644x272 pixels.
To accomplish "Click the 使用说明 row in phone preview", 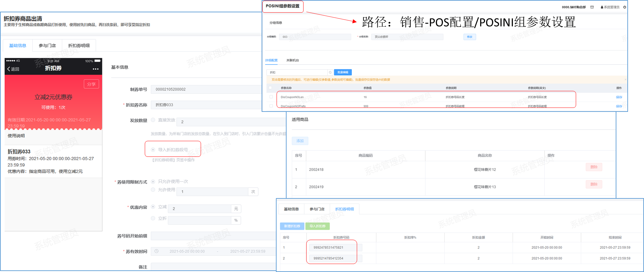I will (53, 136).
